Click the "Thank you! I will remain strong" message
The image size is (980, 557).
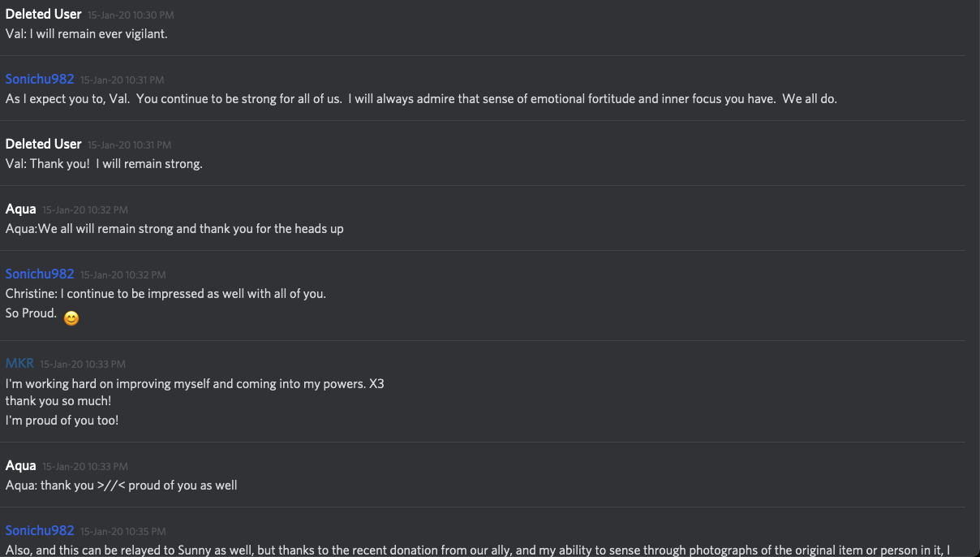104,164
